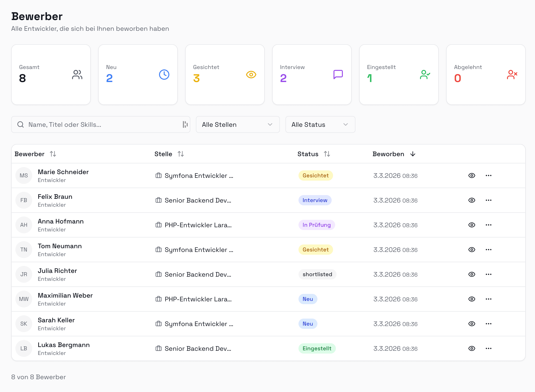
Task: Open Felix Braun's profile with the eye toggle
Action: 472,200
